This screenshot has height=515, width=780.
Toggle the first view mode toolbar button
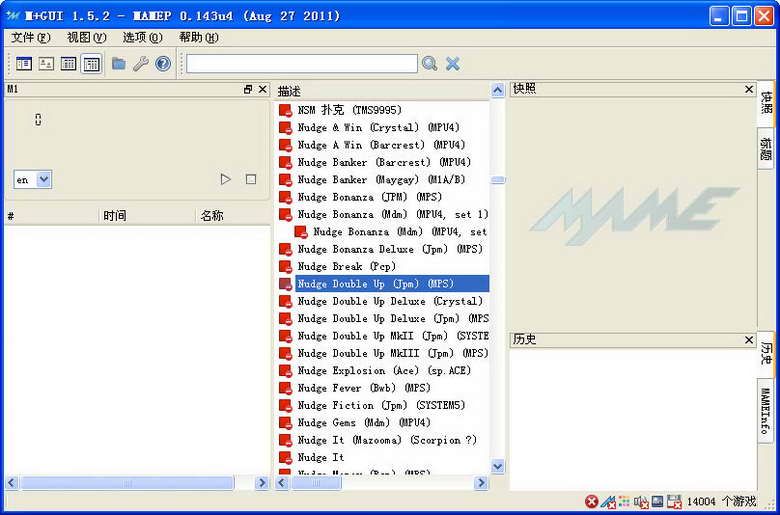24,64
